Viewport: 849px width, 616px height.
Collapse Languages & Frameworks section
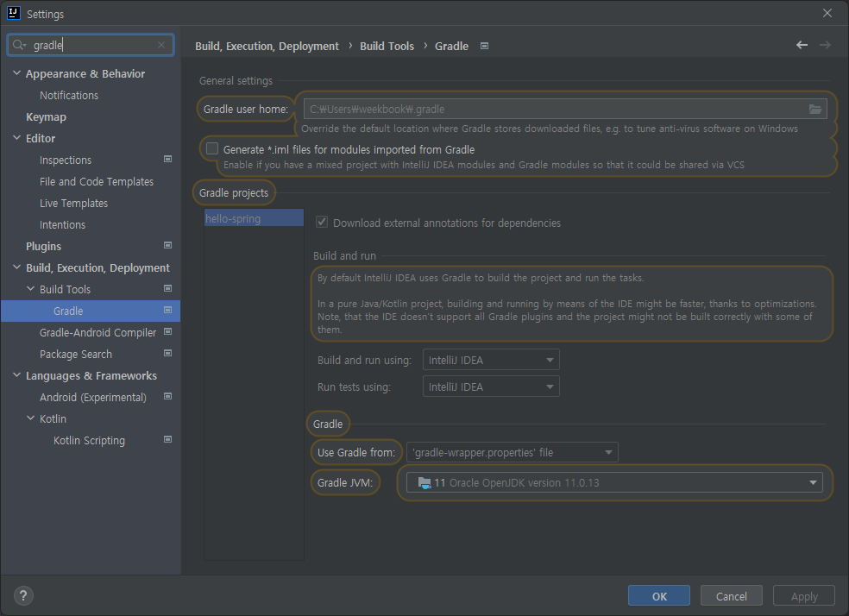click(16, 375)
